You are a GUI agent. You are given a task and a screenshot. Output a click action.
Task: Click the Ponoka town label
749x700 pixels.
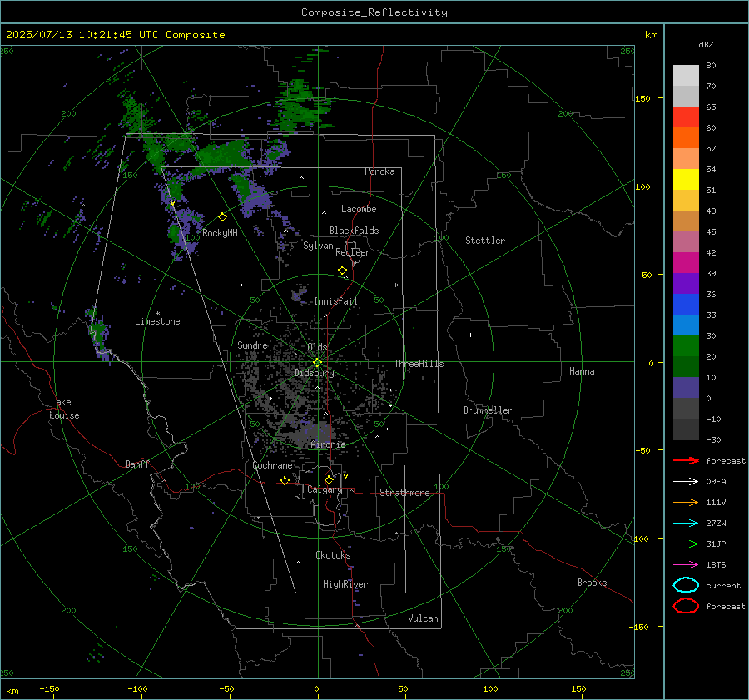379,171
